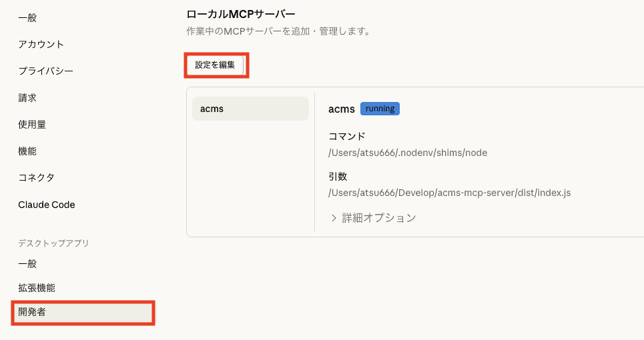Open the top 一般 settings page
Screen dimensions: 644x340
pos(27,18)
